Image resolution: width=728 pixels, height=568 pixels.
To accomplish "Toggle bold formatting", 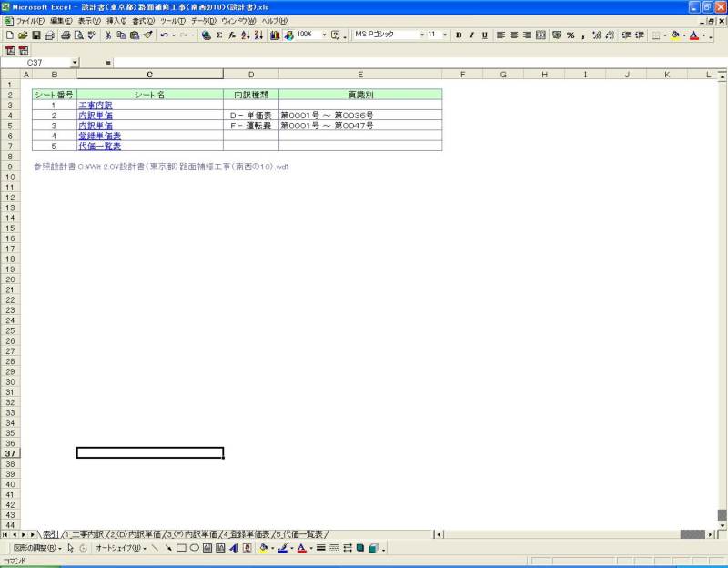I will (459, 35).
